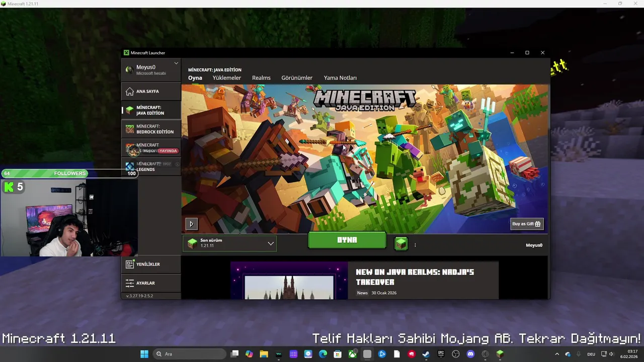Click the microphone icon in system tray
Viewport: 644px width, 362px height.
[x=579, y=354]
